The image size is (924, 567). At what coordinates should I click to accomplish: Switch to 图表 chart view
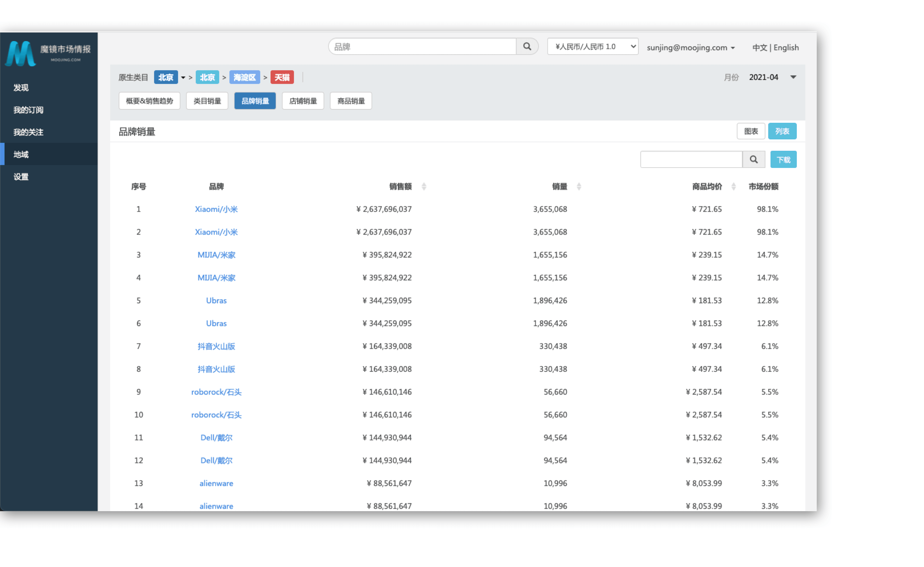[x=751, y=131]
